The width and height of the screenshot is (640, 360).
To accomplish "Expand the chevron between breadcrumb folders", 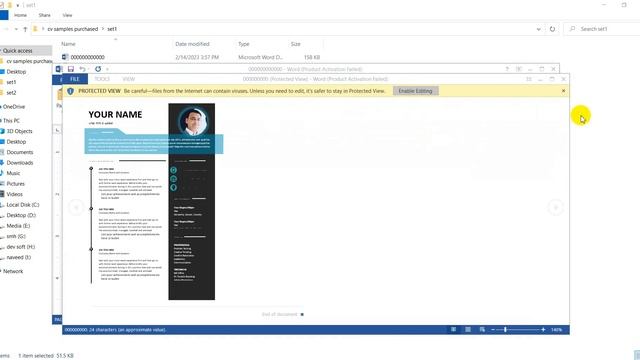I will coord(102,29).
